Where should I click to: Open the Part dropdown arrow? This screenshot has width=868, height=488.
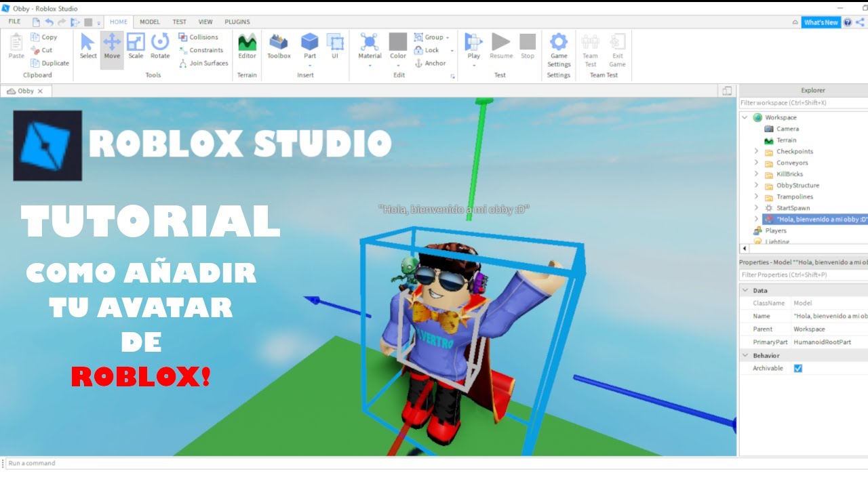(x=310, y=65)
